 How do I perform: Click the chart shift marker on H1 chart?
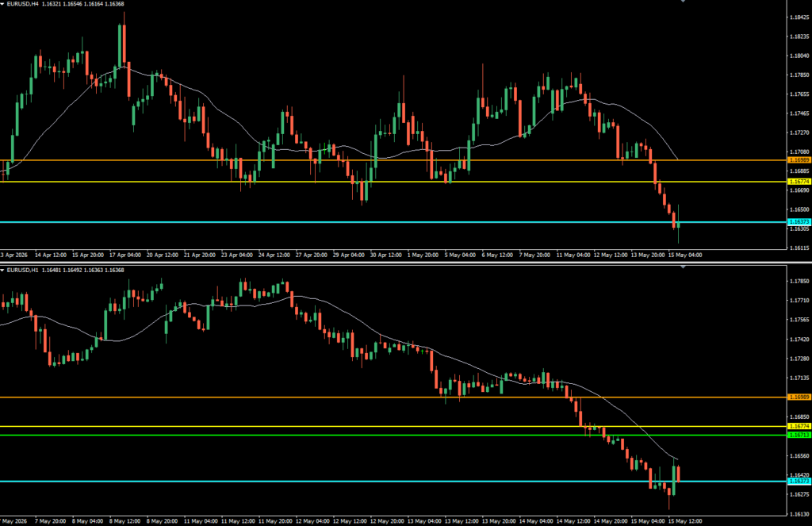click(x=683, y=267)
